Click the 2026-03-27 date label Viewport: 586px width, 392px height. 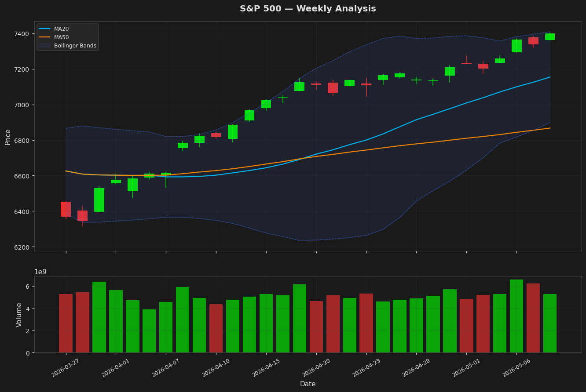[66, 368]
